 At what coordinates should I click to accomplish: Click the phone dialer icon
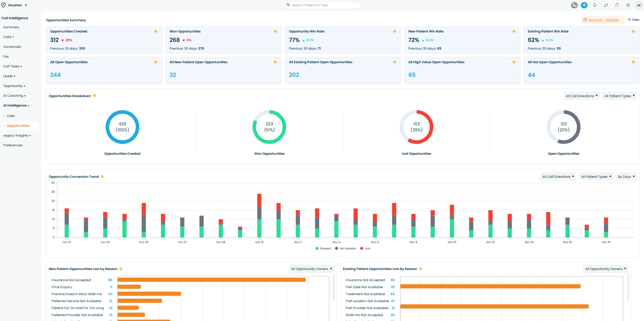tap(574, 5)
